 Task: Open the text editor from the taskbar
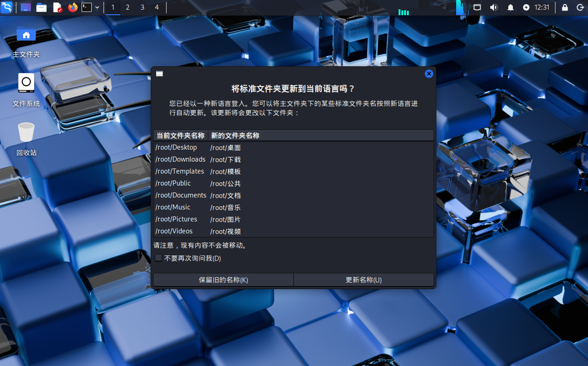pos(57,7)
